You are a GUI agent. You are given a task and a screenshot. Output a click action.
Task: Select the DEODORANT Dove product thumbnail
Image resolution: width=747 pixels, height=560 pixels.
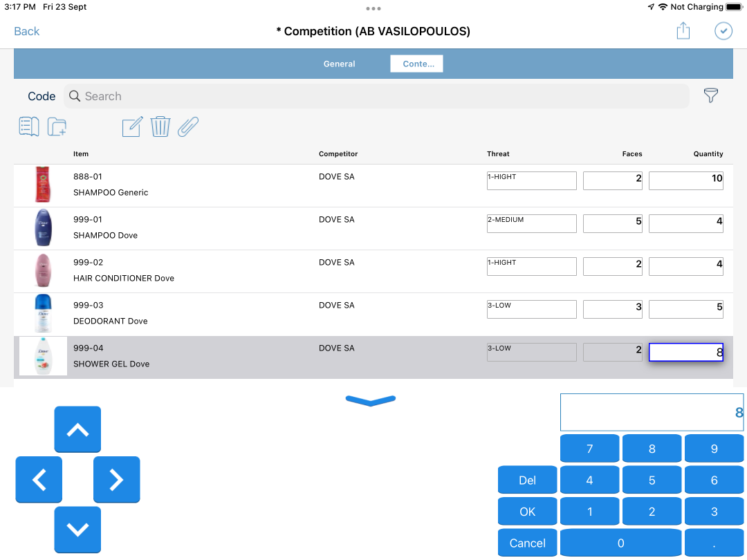tap(43, 313)
